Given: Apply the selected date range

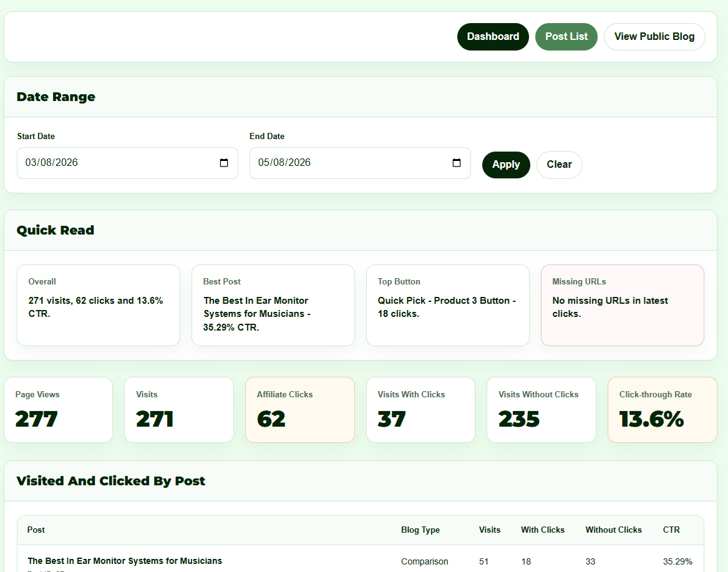Looking at the screenshot, I should tap(505, 165).
